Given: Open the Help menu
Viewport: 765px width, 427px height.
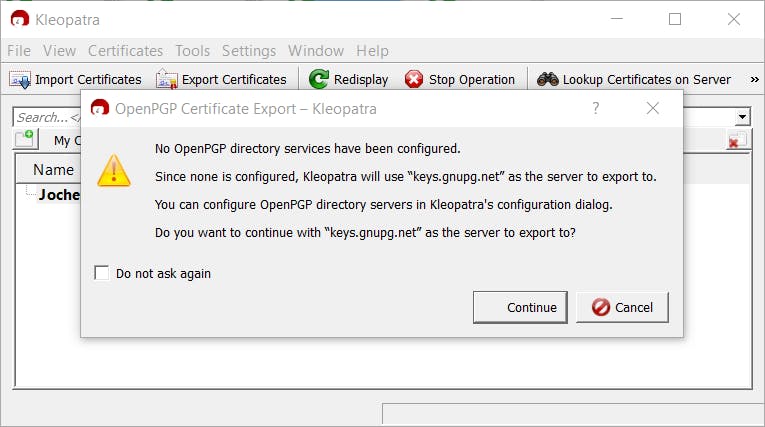Looking at the screenshot, I should pos(372,51).
